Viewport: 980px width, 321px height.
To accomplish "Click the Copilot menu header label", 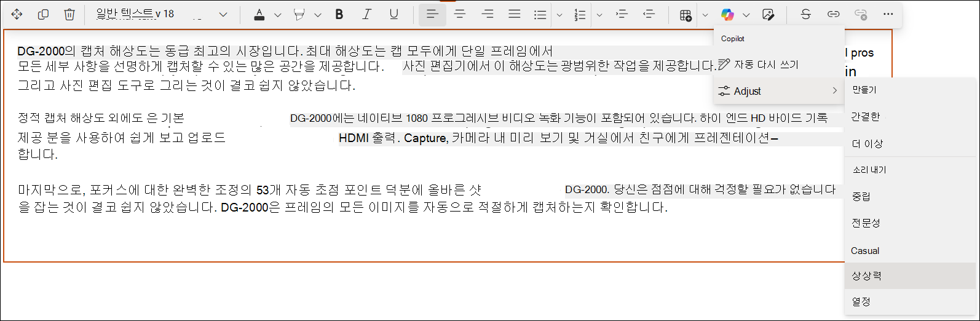I will click(x=733, y=39).
